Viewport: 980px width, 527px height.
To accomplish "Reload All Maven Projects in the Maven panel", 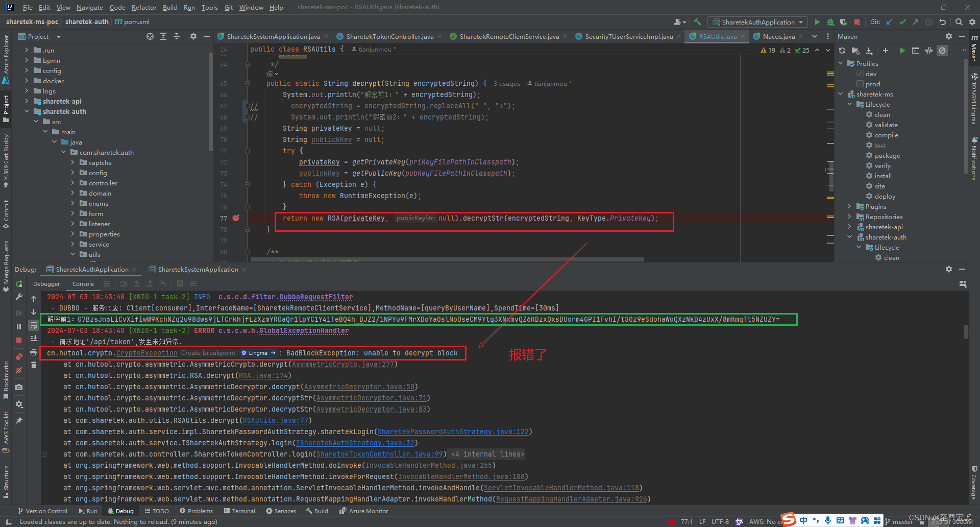I will tap(842, 51).
